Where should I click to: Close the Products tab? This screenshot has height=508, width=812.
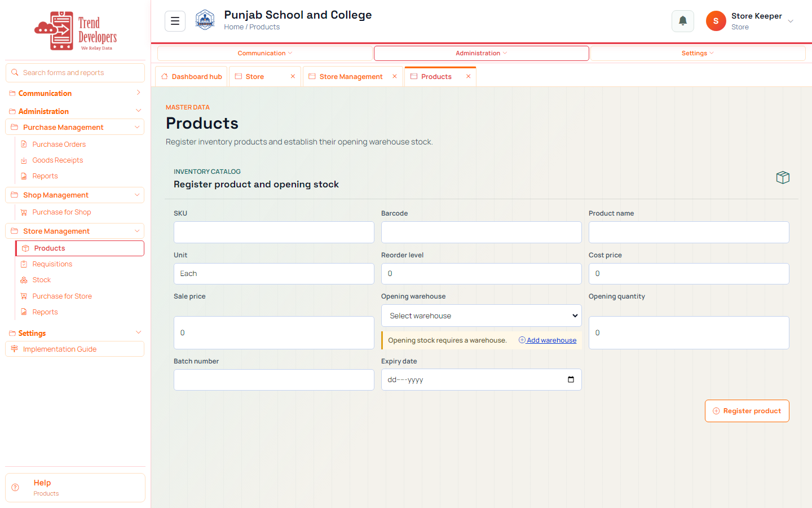[468, 77]
